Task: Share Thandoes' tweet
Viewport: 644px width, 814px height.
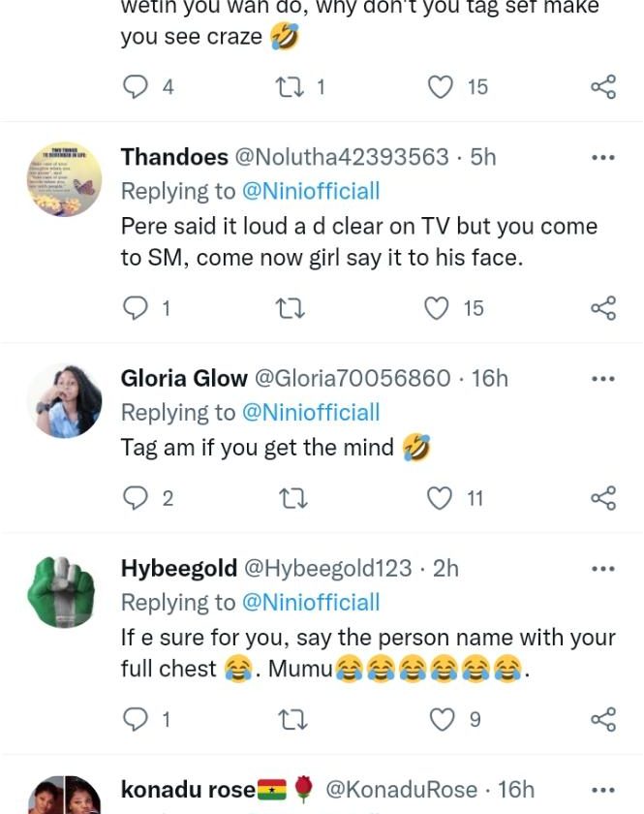Action: coord(602,308)
